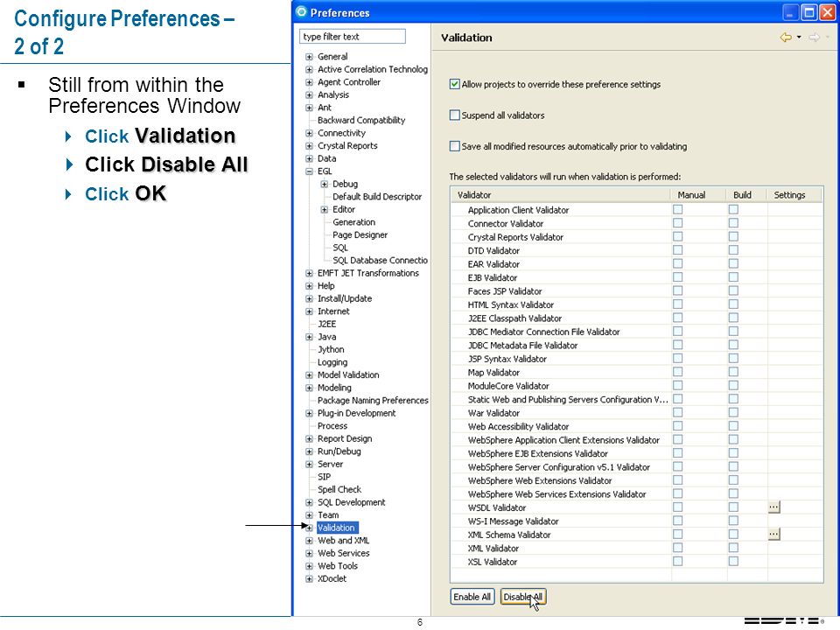Enable Suspend all validators checkbox
Image resolution: width=840 pixels, height=630 pixels.
coord(455,115)
